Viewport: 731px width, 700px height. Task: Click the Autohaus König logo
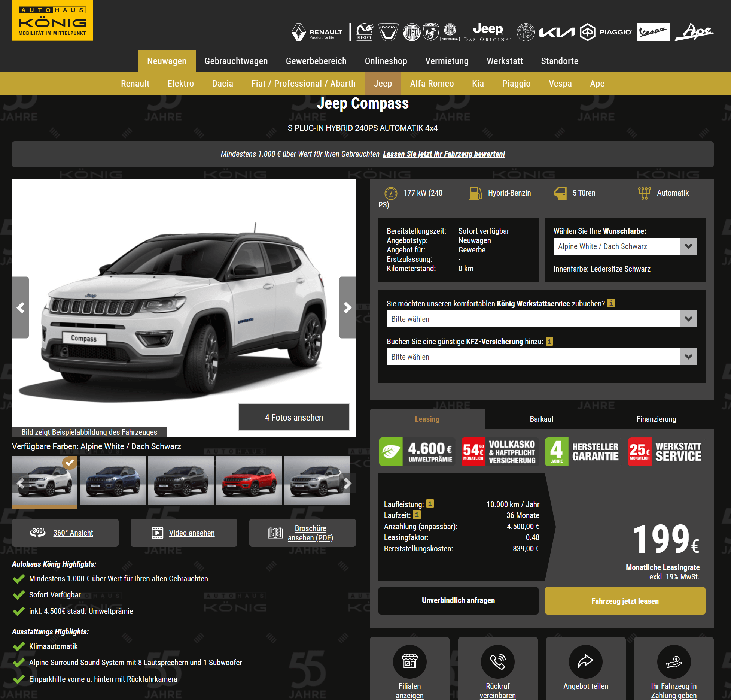click(52, 20)
